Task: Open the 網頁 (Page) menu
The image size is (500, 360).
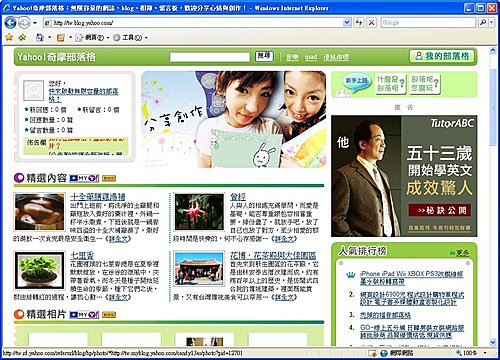Action: coord(92,37)
